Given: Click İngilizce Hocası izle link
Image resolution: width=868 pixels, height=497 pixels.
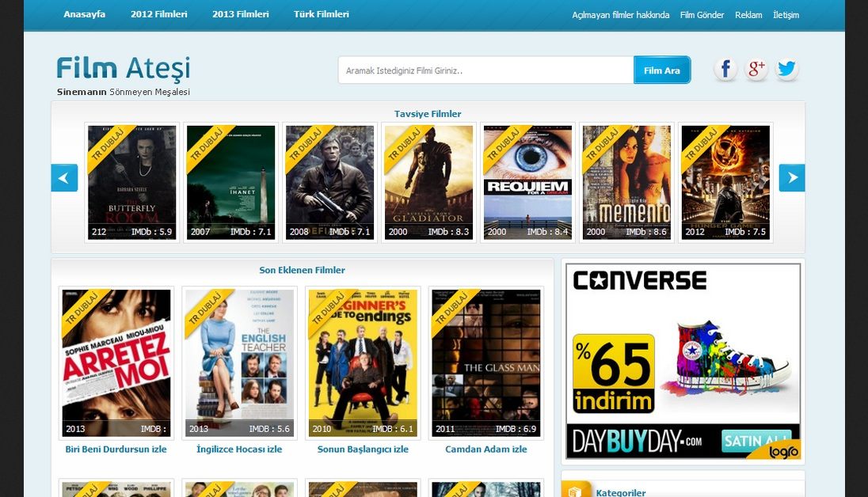Looking at the screenshot, I should pos(239,450).
